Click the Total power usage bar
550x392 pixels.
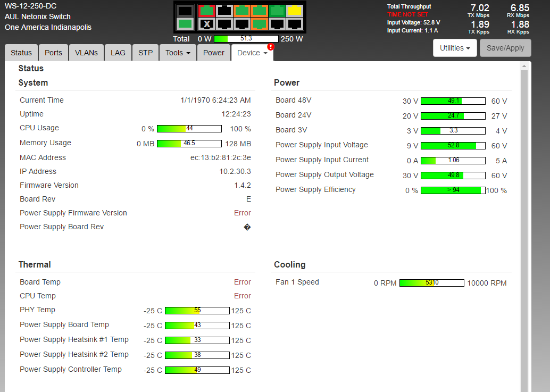point(246,39)
